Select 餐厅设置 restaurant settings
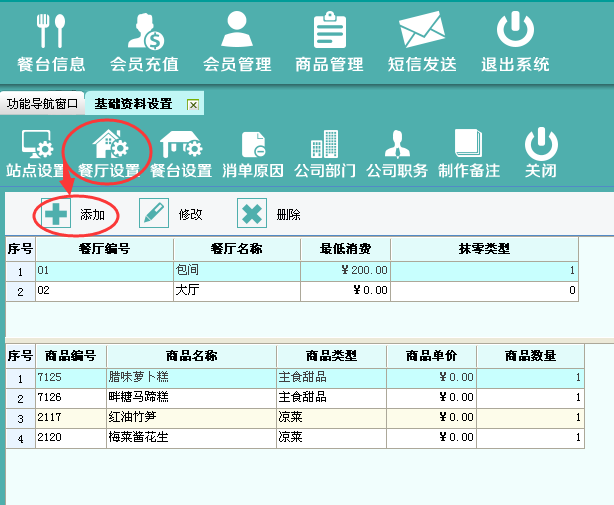Screen dimensions: 614x505 pos(109,153)
